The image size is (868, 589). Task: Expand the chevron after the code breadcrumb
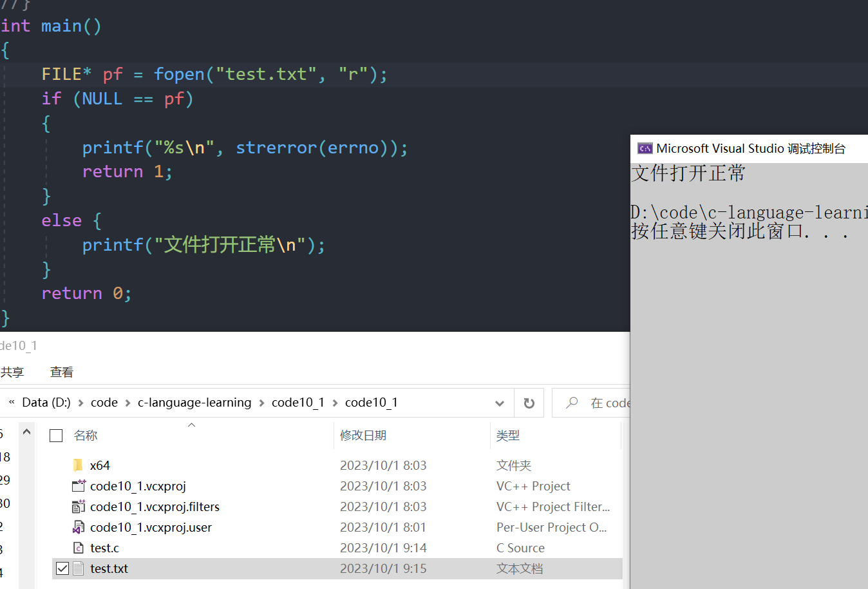click(127, 403)
